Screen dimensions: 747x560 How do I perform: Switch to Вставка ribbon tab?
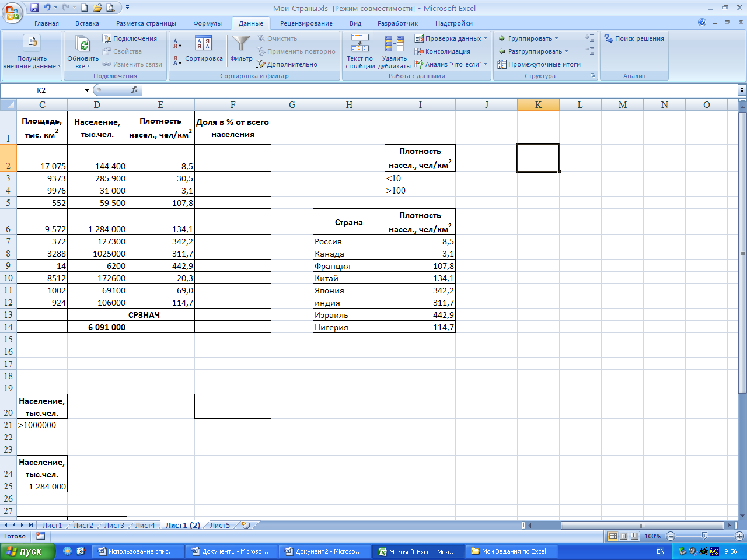coord(87,23)
